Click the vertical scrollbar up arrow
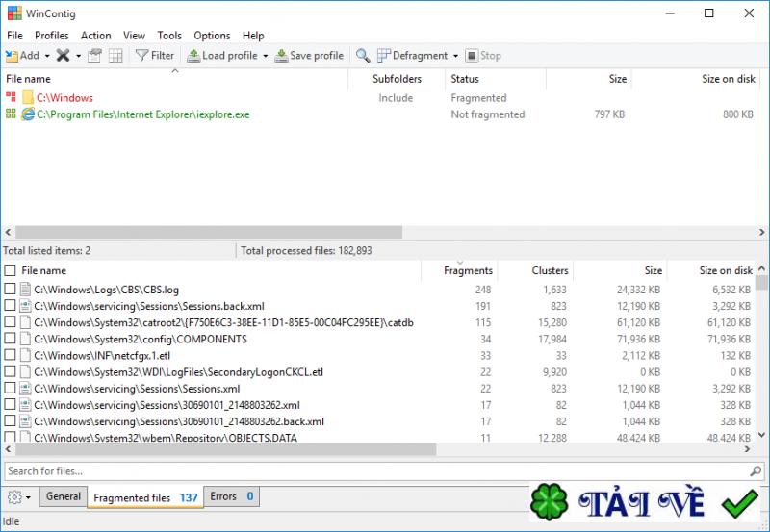The image size is (770, 532). pyautogui.click(x=761, y=268)
